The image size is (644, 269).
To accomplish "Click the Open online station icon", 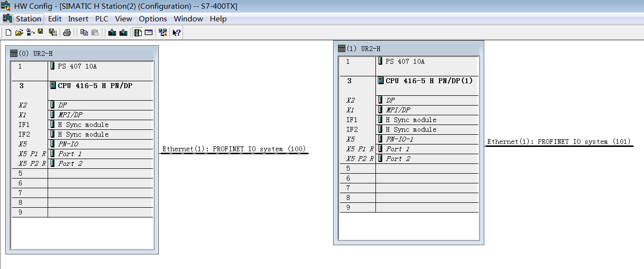I will click(x=30, y=33).
